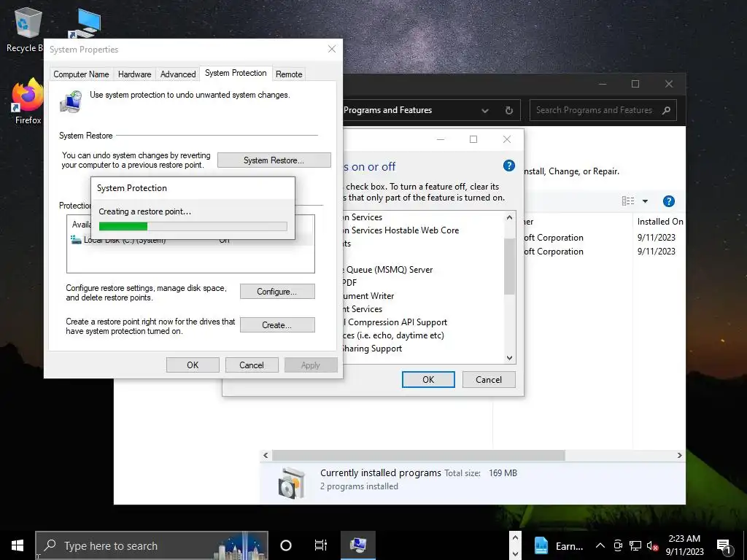Screen dimensions: 747x560
Task: Open Task View in the taskbar
Action: click(x=321, y=545)
